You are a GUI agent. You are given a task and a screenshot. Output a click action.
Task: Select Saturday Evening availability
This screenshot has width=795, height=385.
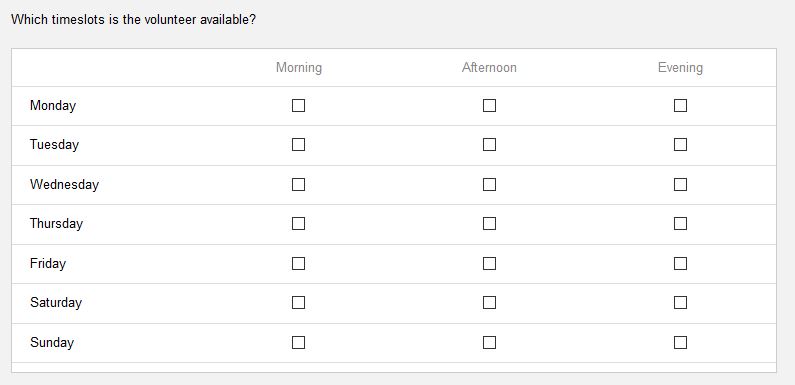click(680, 302)
